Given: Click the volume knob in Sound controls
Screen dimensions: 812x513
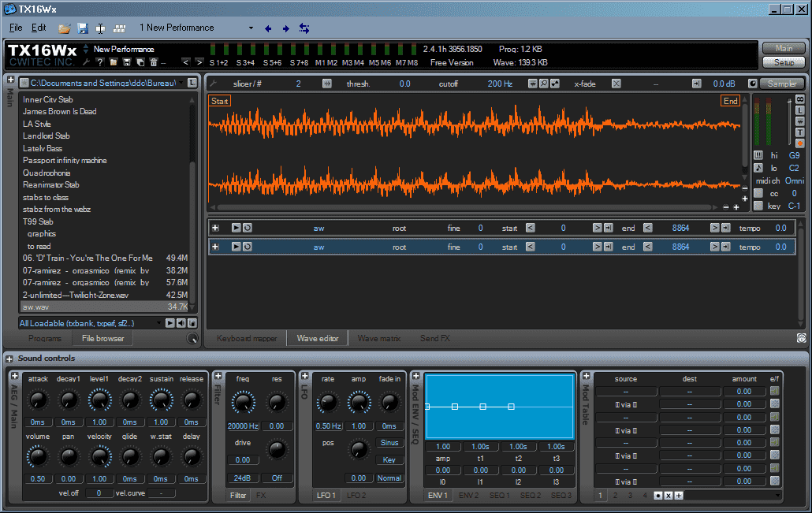Looking at the screenshot, I should 37,455.
